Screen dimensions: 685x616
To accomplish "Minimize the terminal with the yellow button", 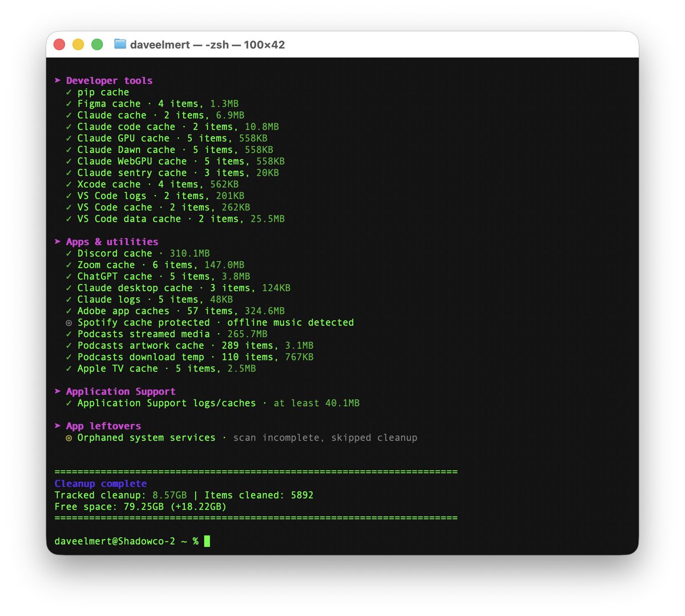I will coord(78,44).
